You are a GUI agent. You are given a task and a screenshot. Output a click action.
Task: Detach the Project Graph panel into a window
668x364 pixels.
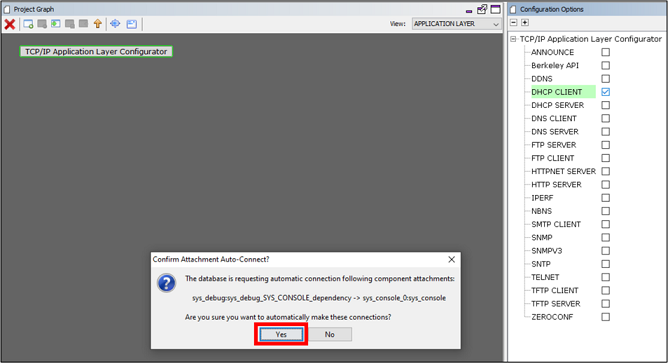click(x=482, y=9)
